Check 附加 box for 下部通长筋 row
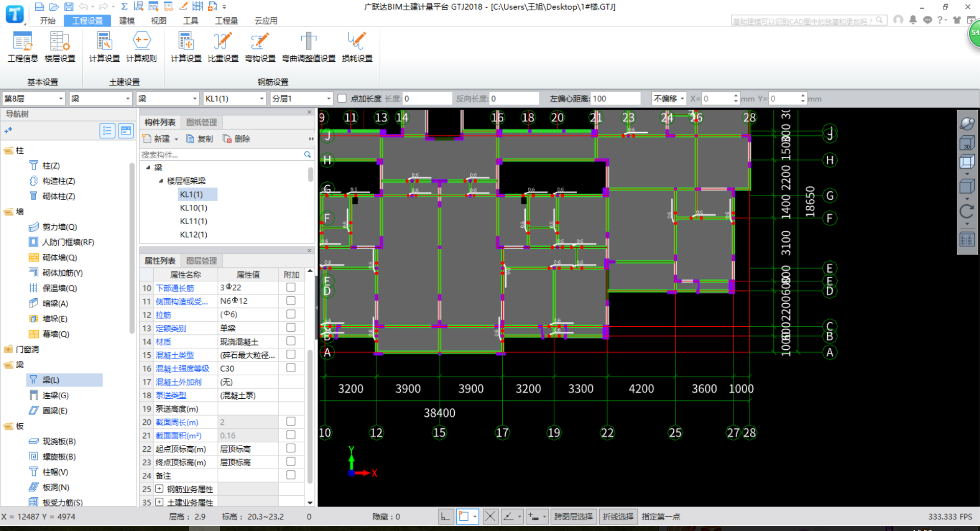Image resolution: width=980 pixels, height=531 pixels. coord(291,287)
